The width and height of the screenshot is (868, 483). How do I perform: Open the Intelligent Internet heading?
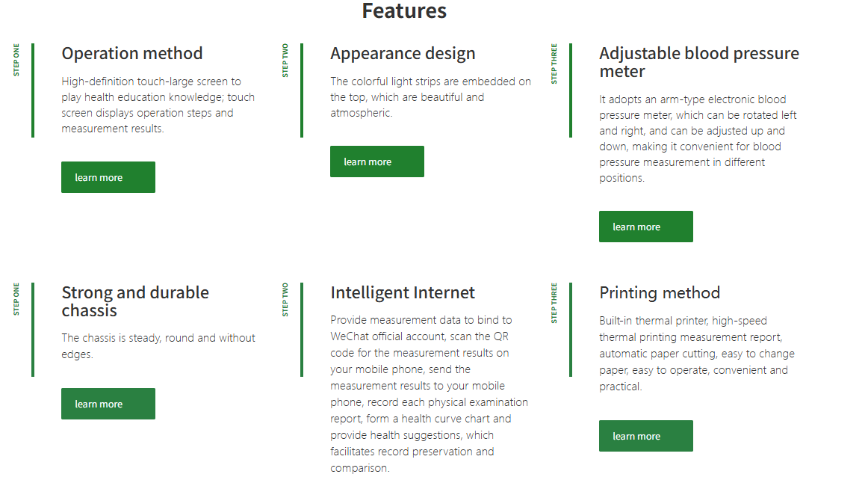coord(403,293)
